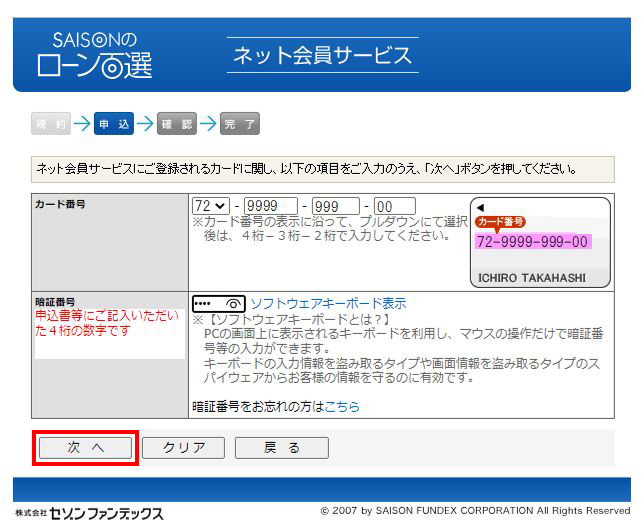Click the 申込 step indicator
Image resolution: width=643 pixels, height=530 pixels.
(113, 125)
